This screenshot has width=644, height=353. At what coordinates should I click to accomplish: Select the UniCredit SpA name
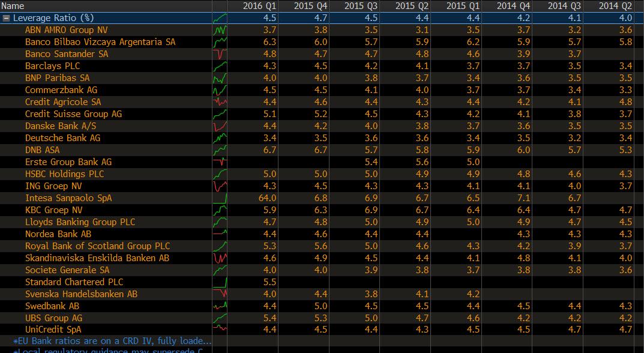53,329
